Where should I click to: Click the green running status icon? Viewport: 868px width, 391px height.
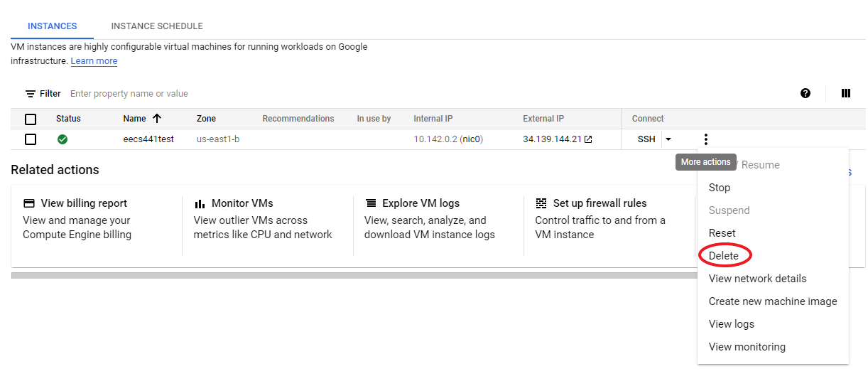point(63,139)
